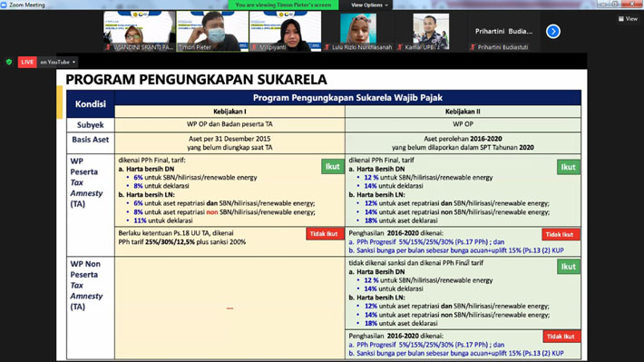
Task: Click the muted mic icon by Lulu Rizki
Action: [327, 47]
